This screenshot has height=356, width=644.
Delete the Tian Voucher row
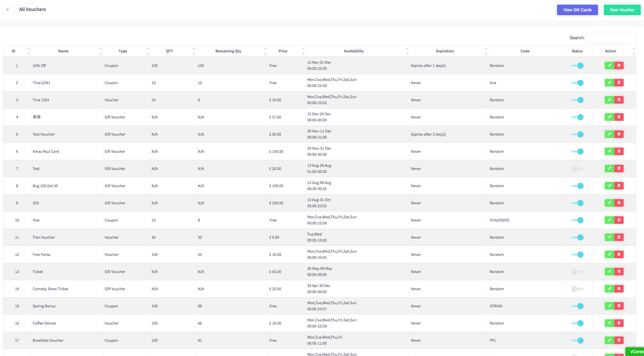click(619, 237)
